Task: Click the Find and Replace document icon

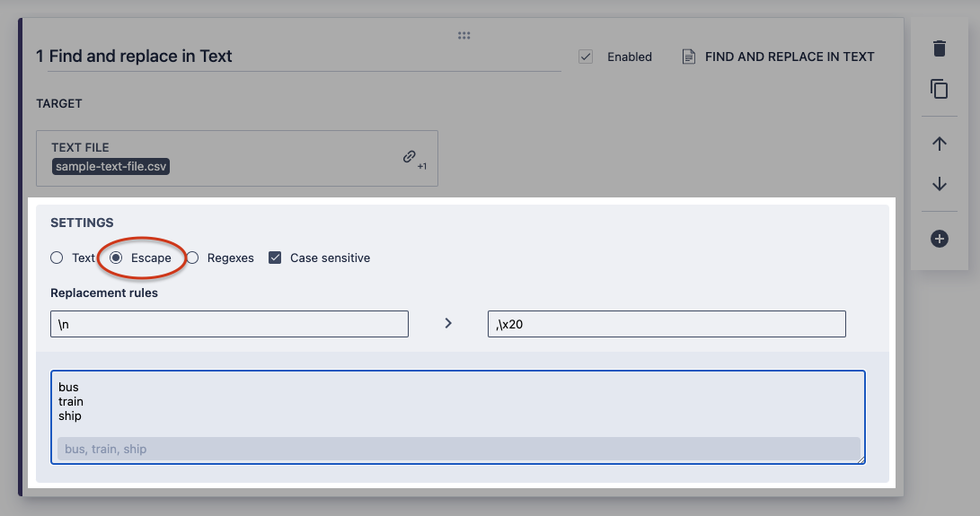Action: click(689, 57)
